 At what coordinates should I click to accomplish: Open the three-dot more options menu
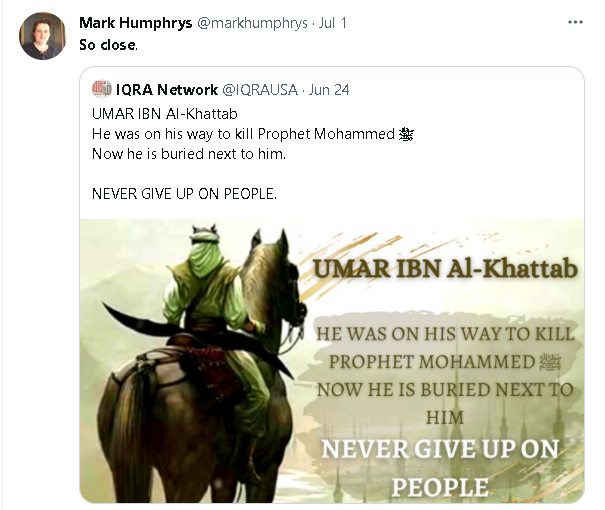(575, 22)
